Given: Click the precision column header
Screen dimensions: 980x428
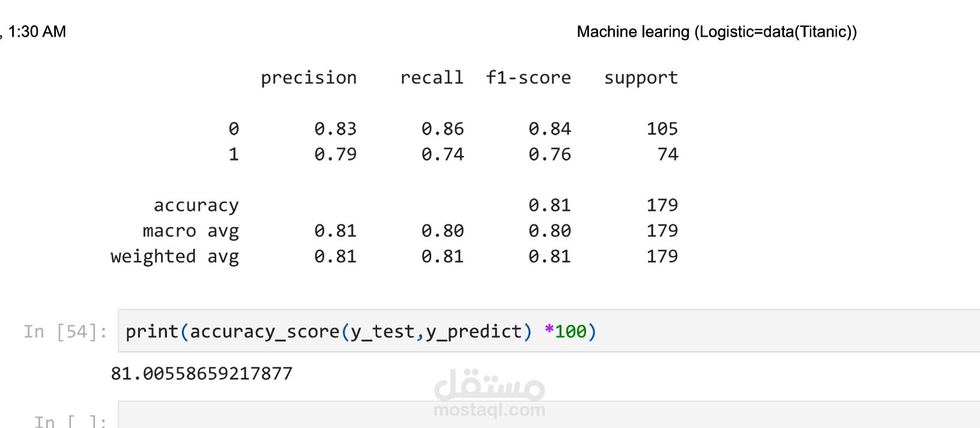Looking at the screenshot, I should (x=309, y=78).
